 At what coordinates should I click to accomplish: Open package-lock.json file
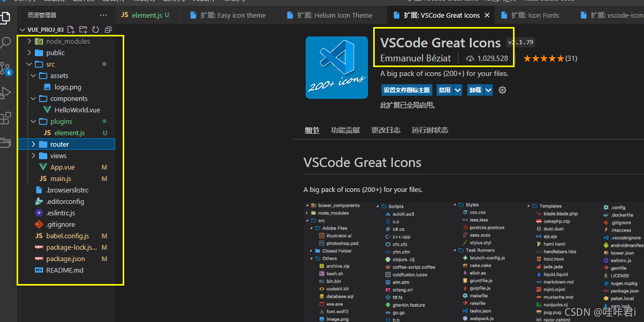[x=67, y=247]
